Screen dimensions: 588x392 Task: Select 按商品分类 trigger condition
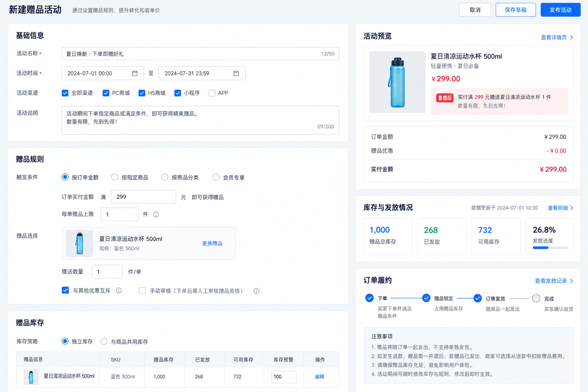(165, 177)
